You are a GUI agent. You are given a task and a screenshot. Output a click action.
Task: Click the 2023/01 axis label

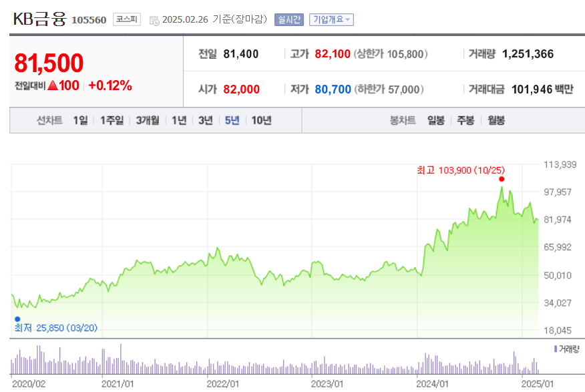pyautogui.click(x=327, y=384)
